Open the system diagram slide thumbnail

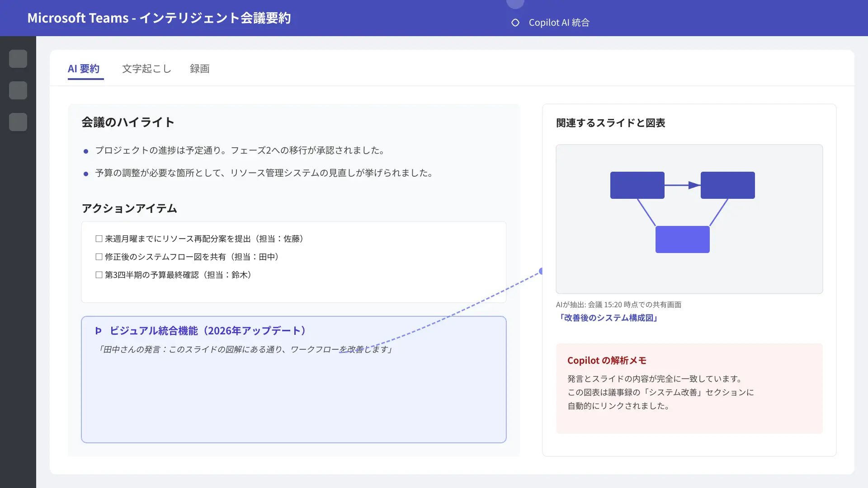click(689, 219)
